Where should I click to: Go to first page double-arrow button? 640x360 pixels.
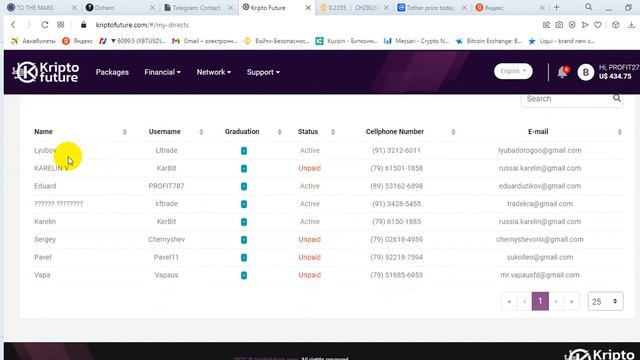[x=509, y=302]
